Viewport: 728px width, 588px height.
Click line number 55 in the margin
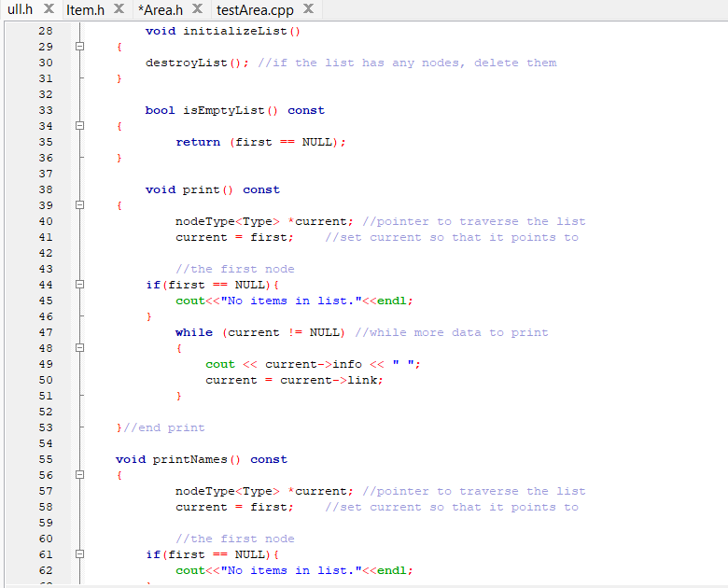click(46, 459)
